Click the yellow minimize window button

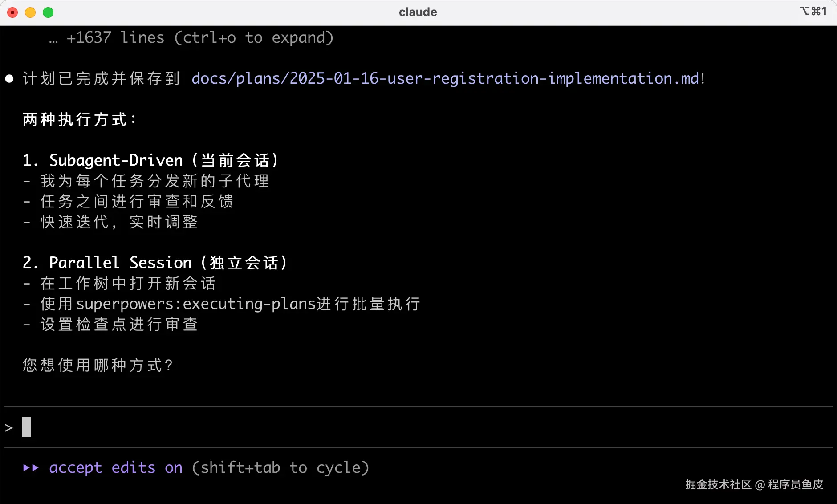point(30,12)
